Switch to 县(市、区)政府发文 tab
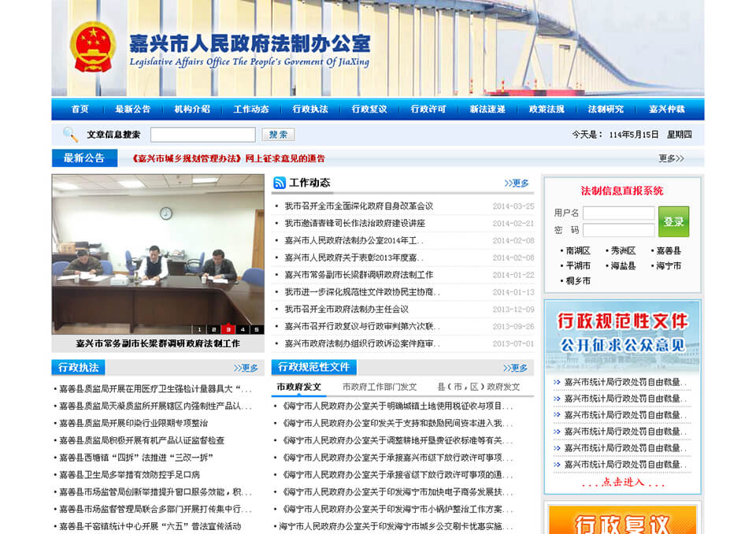Screen dimensions: 756x534 pos(479,387)
